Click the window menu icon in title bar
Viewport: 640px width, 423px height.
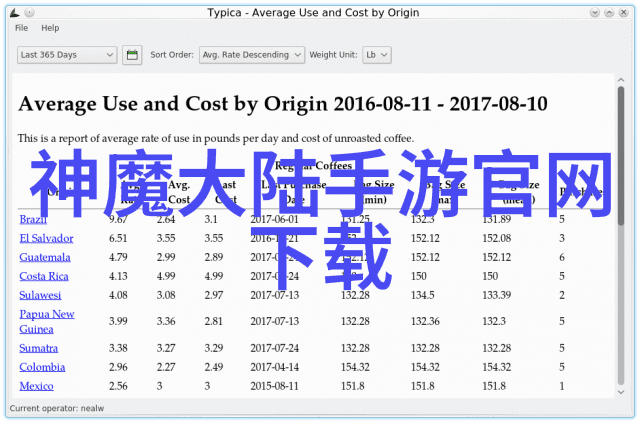click(12, 12)
